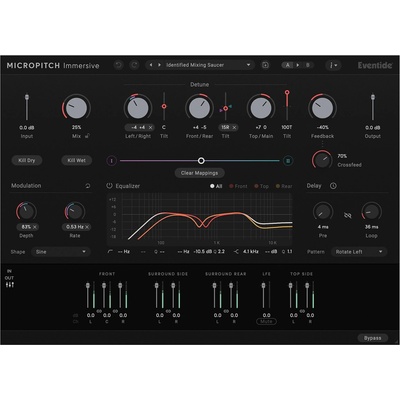This screenshot has height=400, width=400.
Task: Toggle the Surround Rear link icon
Action: 226,311
